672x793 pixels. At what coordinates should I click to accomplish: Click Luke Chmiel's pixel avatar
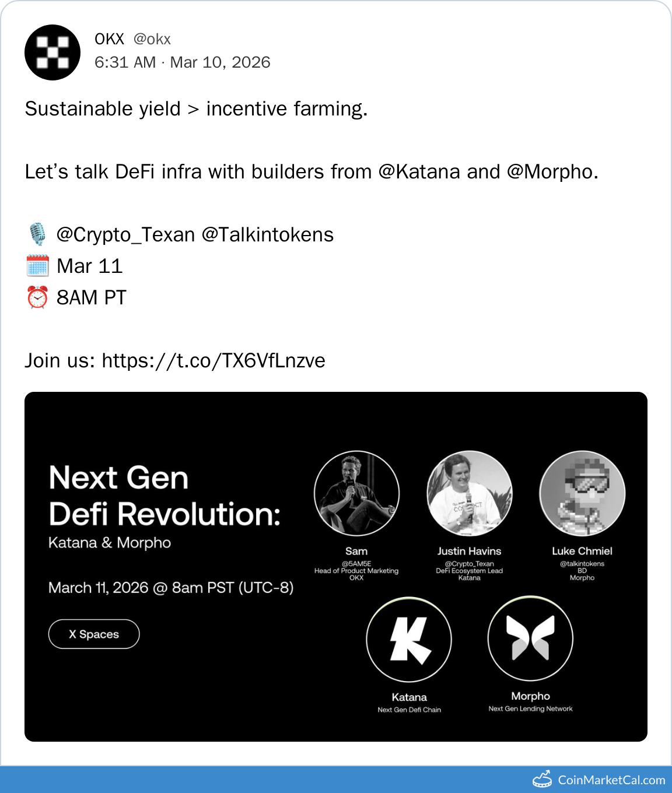point(582,493)
